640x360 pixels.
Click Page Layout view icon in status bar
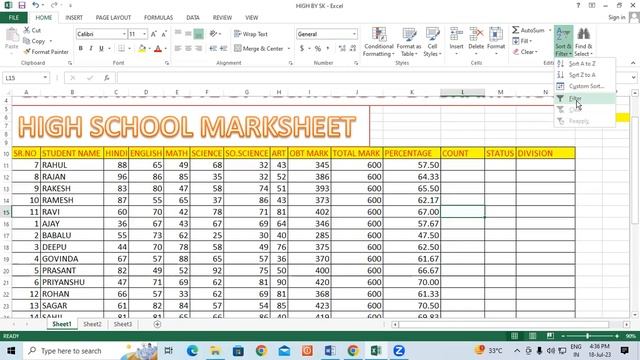point(532,336)
